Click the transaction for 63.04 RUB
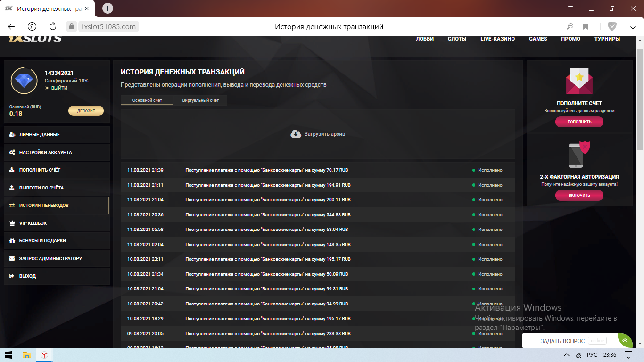644x362 pixels. pyautogui.click(x=318, y=230)
